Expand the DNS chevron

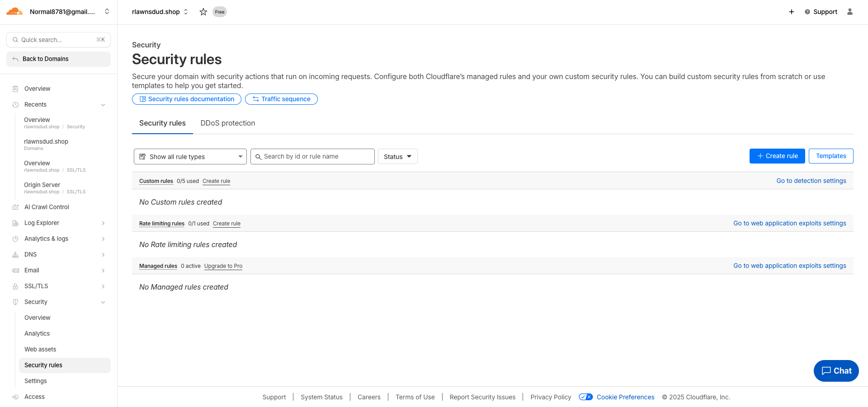[103, 255]
